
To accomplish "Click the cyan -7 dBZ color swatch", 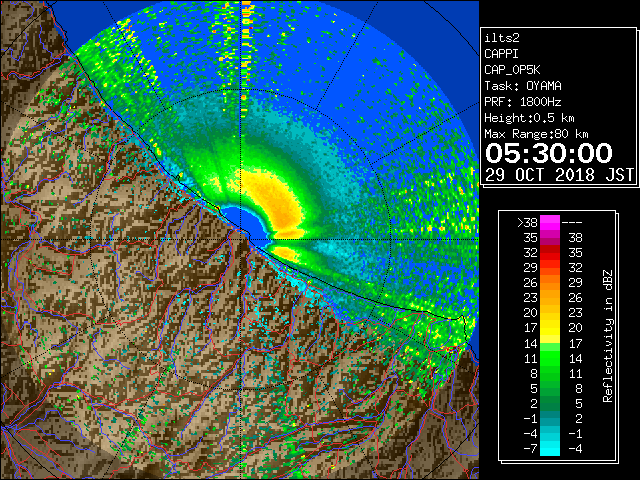I will (x=550, y=449).
